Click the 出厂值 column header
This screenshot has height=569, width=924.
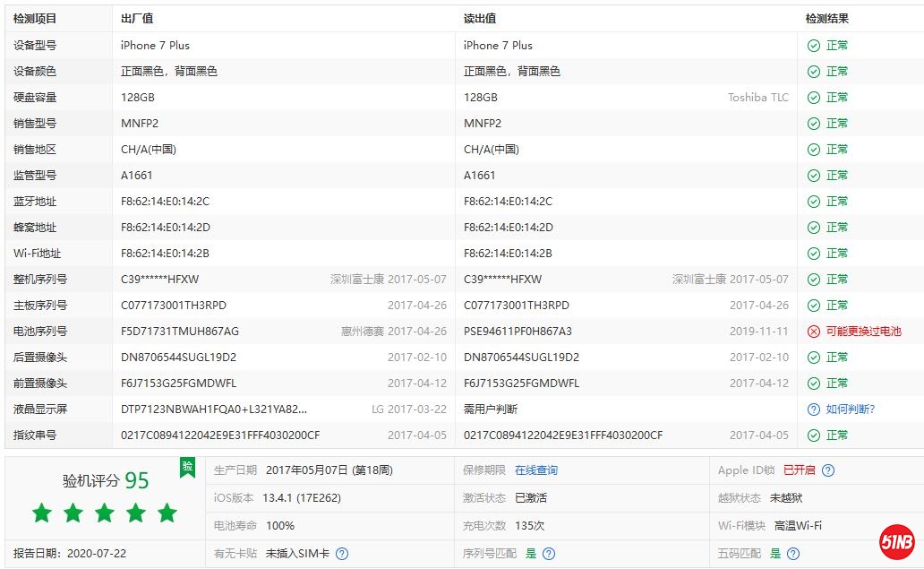(x=137, y=19)
